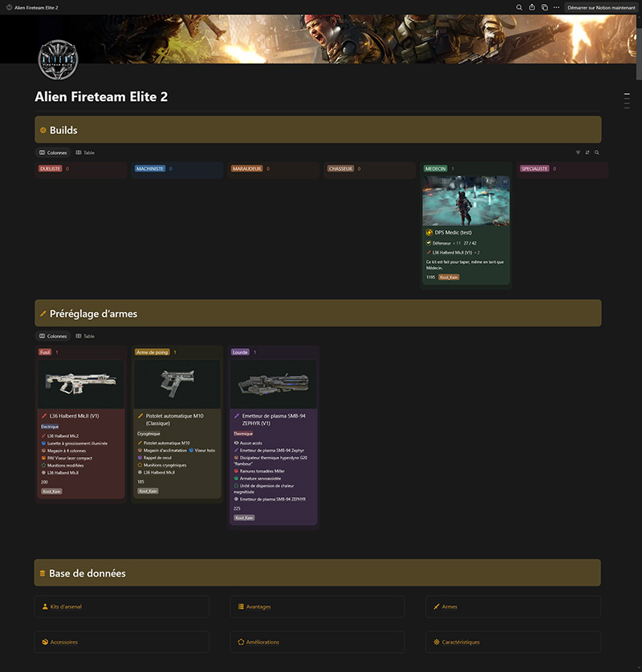Open the three-dot more options menu
The image size is (642, 672).
556,7
